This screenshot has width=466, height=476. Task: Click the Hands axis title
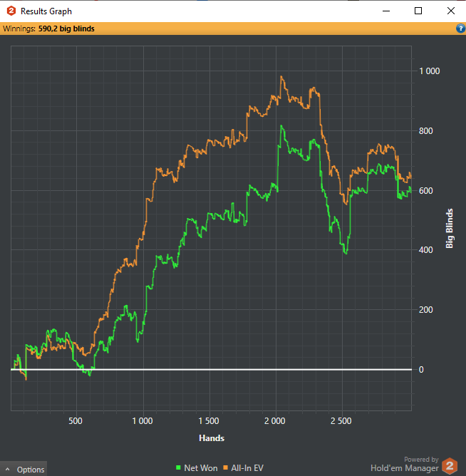(x=212, y=438)
